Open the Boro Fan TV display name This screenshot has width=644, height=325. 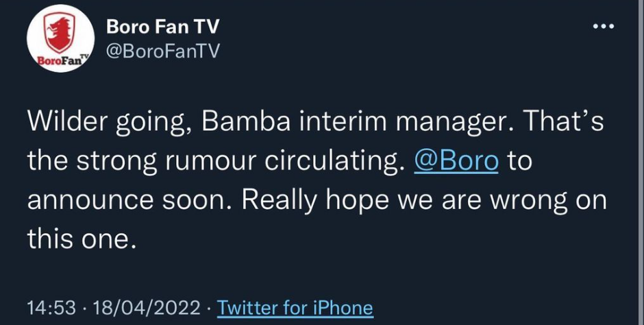click(x=162, y=27)
